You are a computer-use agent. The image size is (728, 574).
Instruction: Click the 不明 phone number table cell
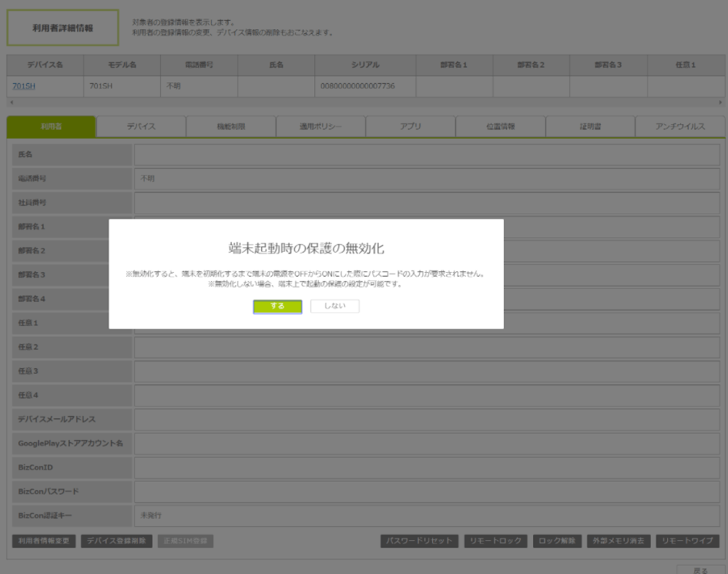200,86
